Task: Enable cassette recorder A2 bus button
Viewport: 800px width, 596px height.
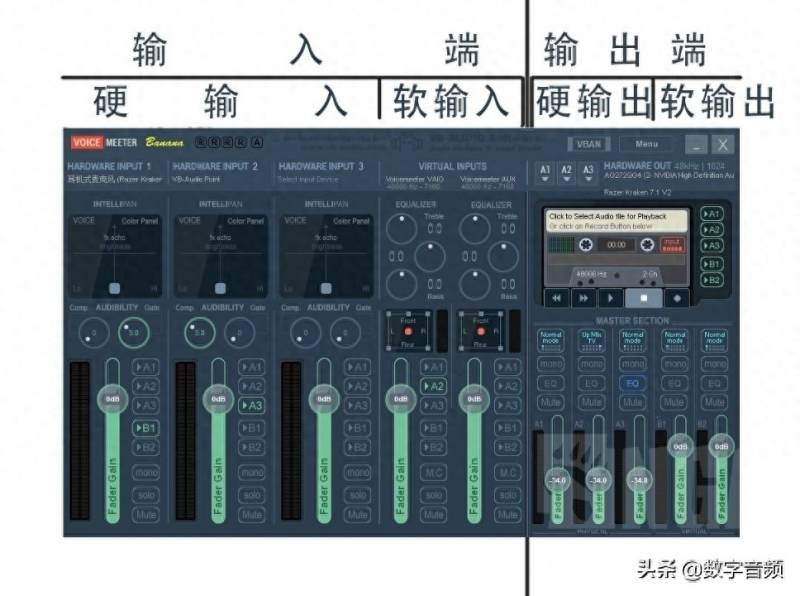Action: (x=712, y=230)
